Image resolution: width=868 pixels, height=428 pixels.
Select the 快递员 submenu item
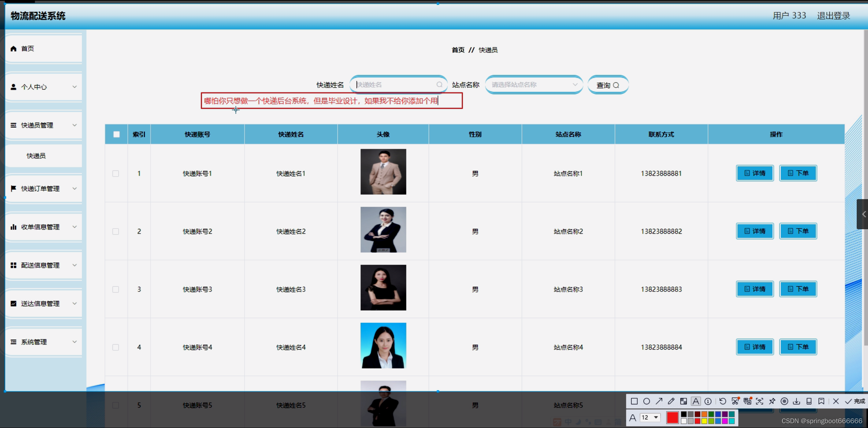pos(36,156)
